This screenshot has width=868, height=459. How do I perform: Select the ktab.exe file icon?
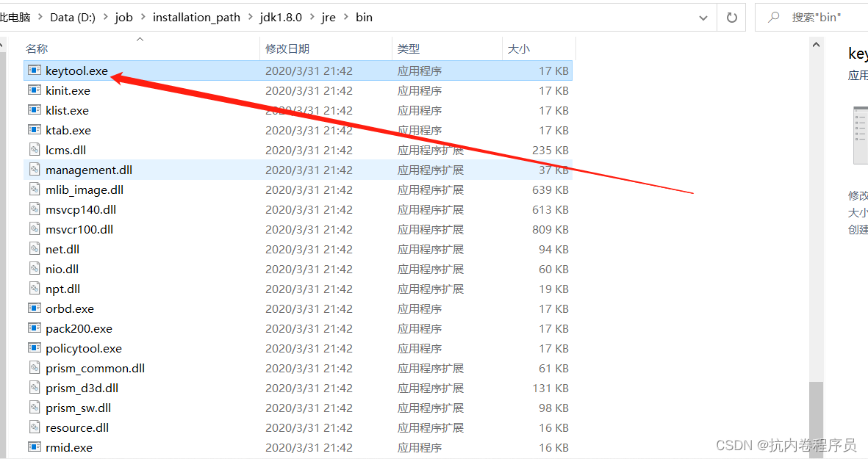pyautogui.click(x=35, y=130)
